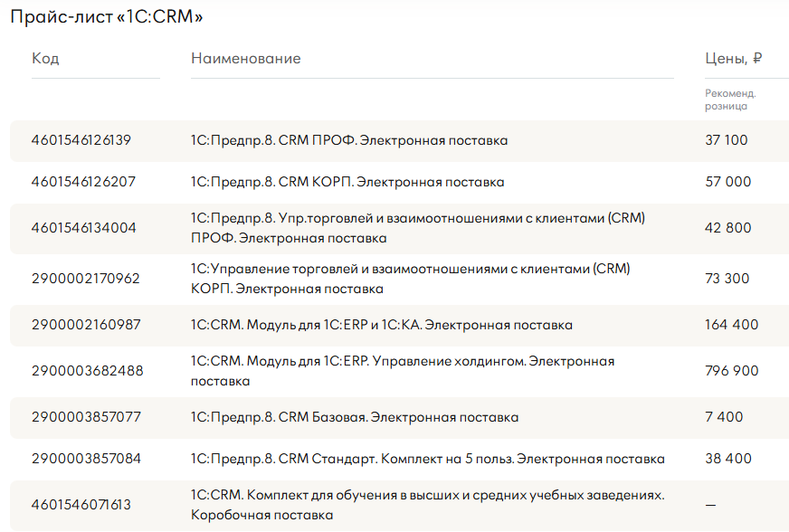Click product code 2900002170962
The image size is (789, 532).
tap(86, 279)
